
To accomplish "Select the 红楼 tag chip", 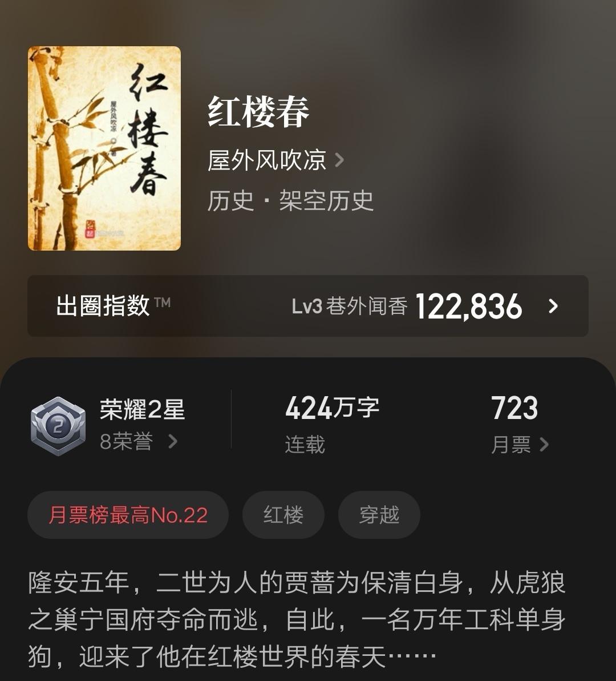I will pos(283,515).
